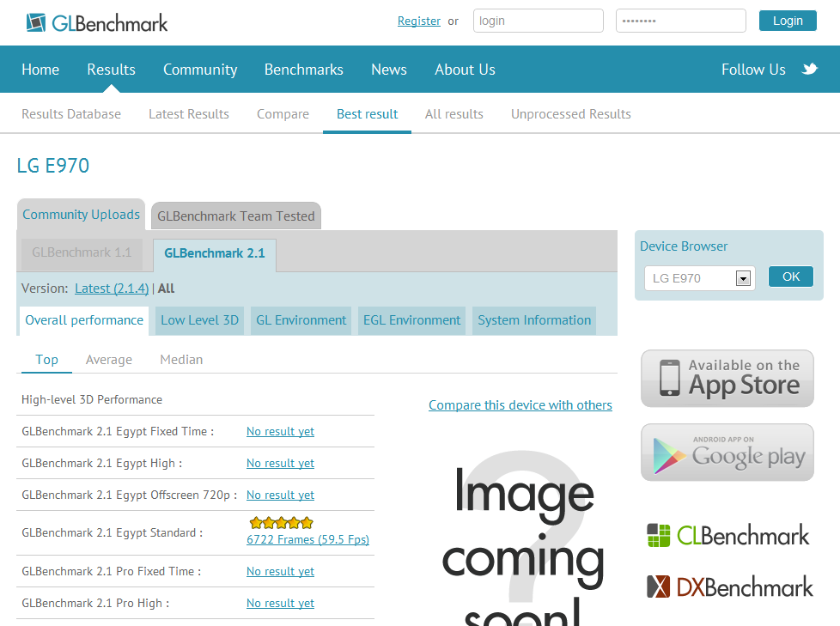Click GLBenchmark 2.1 Egypt Standard label
Screen dimensions: 840x626
112,532
